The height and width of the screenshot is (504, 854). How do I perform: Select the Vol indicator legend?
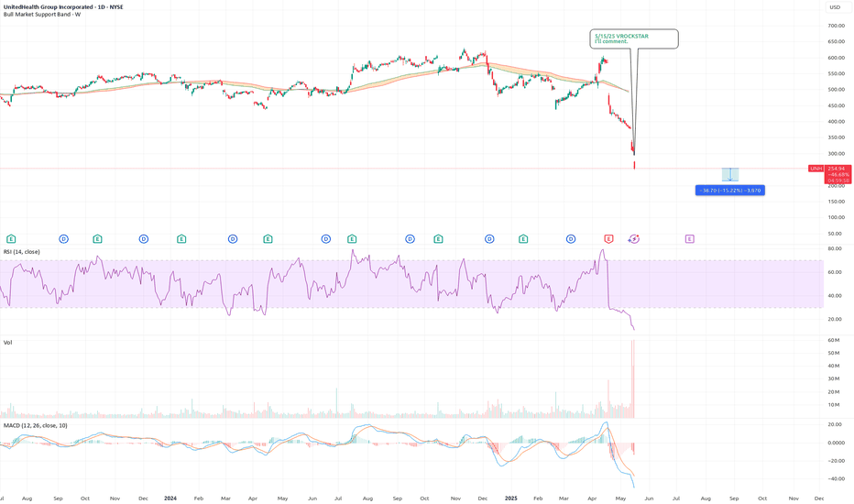point(7,342)
